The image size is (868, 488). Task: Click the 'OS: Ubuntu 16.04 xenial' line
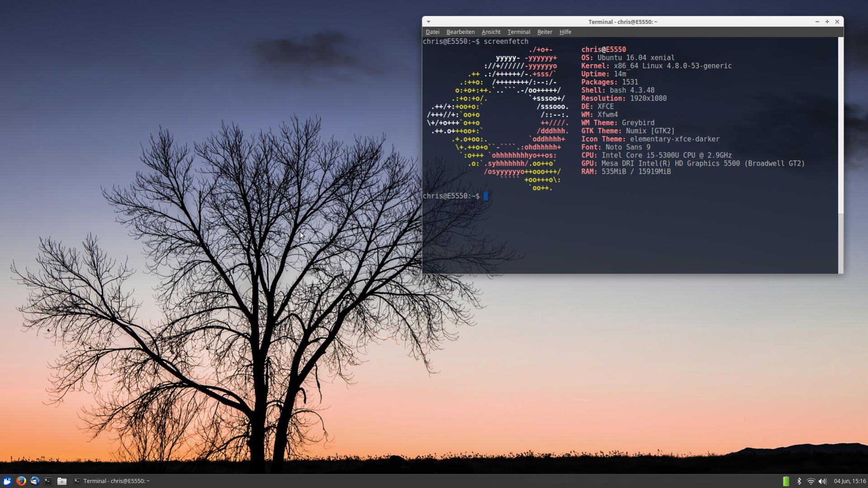pos(628,58)
